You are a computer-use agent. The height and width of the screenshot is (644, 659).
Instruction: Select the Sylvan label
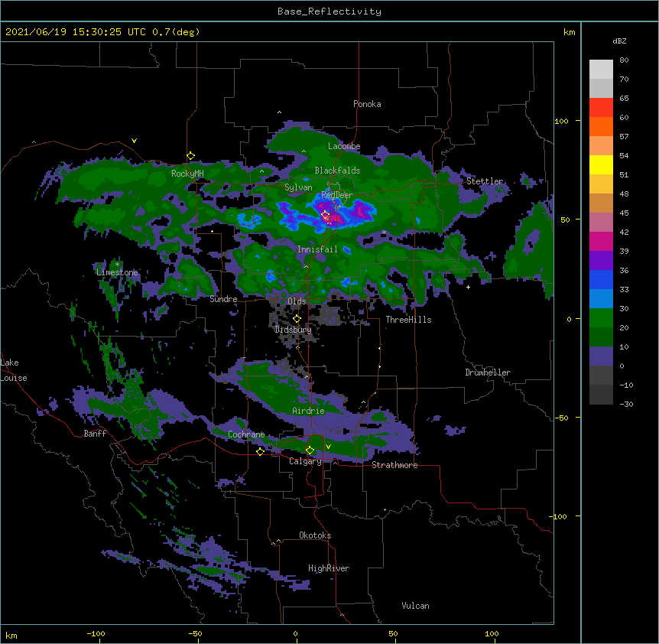click(x=298, y=187)
